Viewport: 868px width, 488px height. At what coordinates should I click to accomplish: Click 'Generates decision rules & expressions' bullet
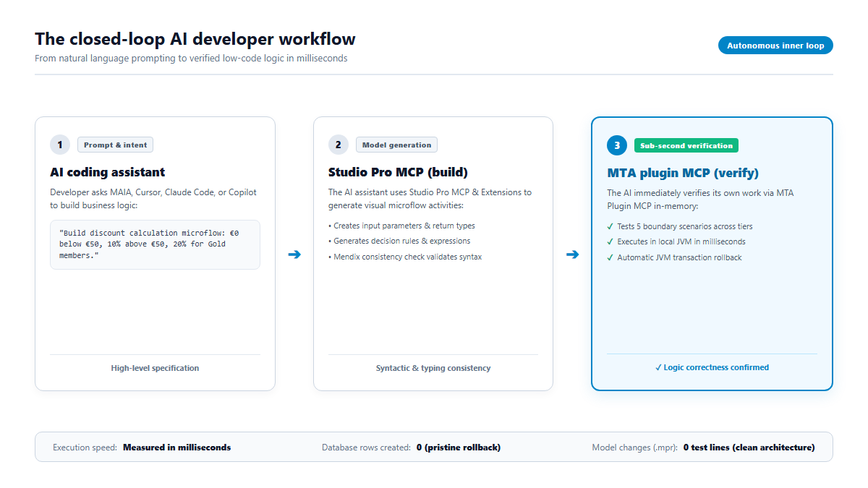tap(399, 241)
